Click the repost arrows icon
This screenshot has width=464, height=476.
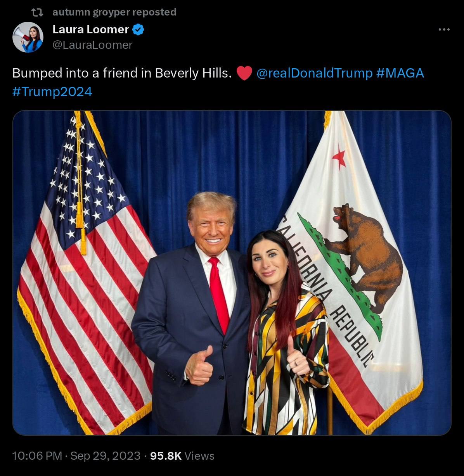tap(37, 12)
